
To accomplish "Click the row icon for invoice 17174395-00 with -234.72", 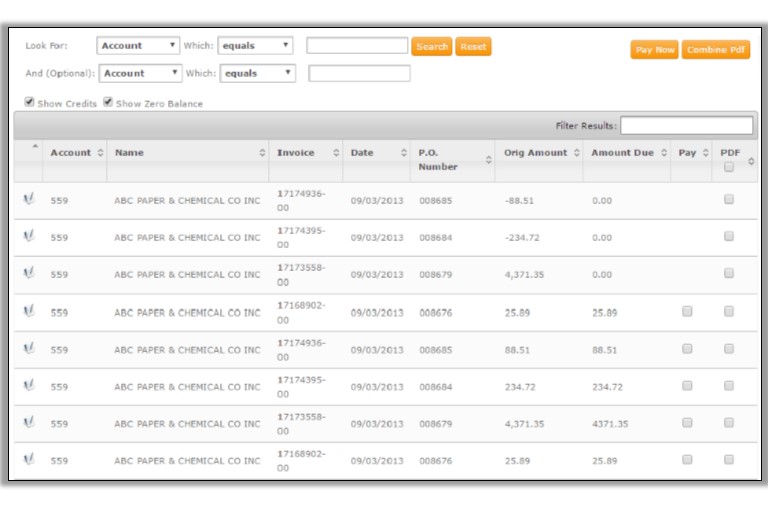I will tap(28, 237).
